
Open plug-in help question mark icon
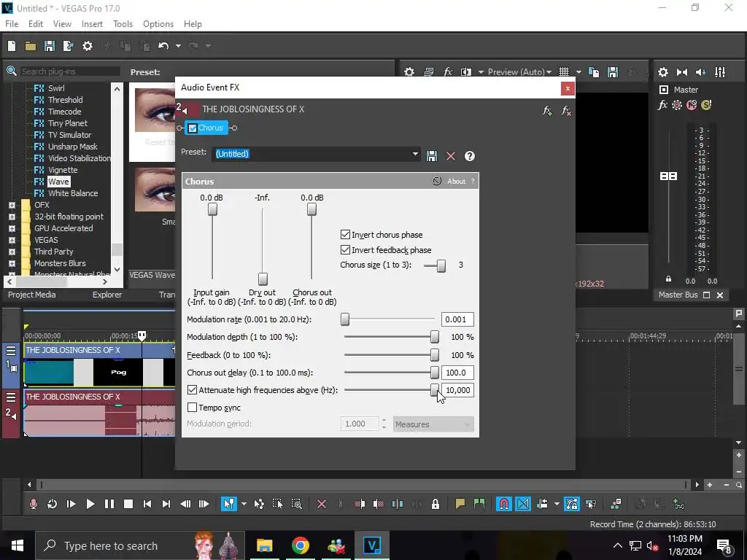[x=469, y=156]
